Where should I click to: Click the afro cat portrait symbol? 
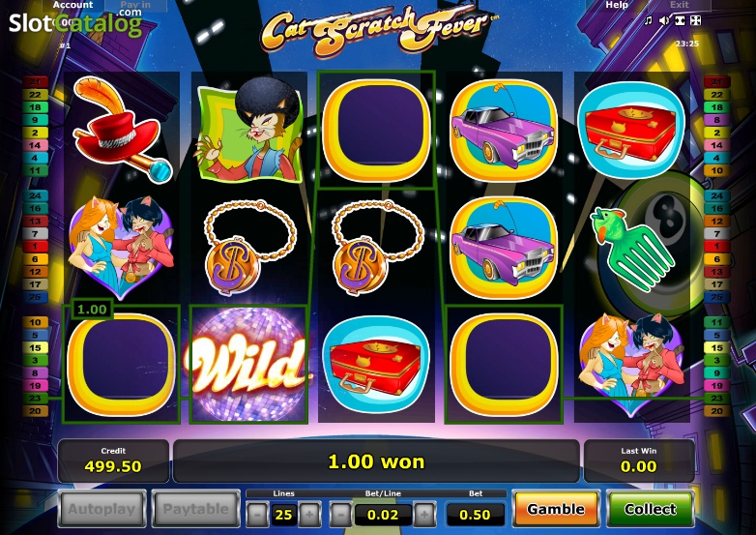click(x=249, y=130)
